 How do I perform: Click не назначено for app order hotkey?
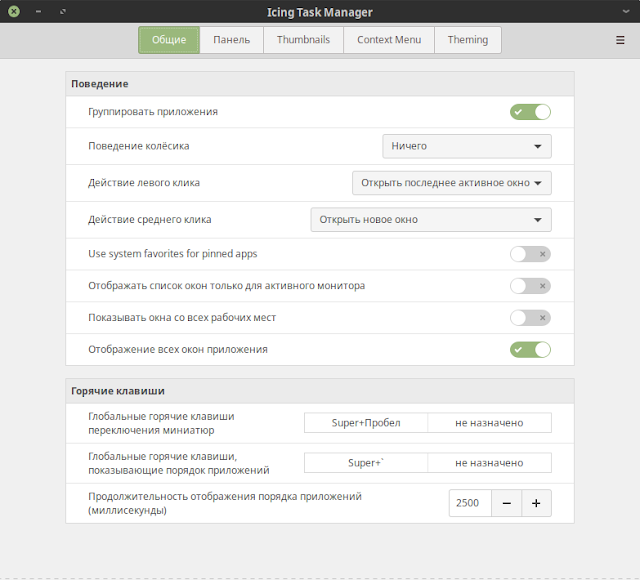point(489,463)
